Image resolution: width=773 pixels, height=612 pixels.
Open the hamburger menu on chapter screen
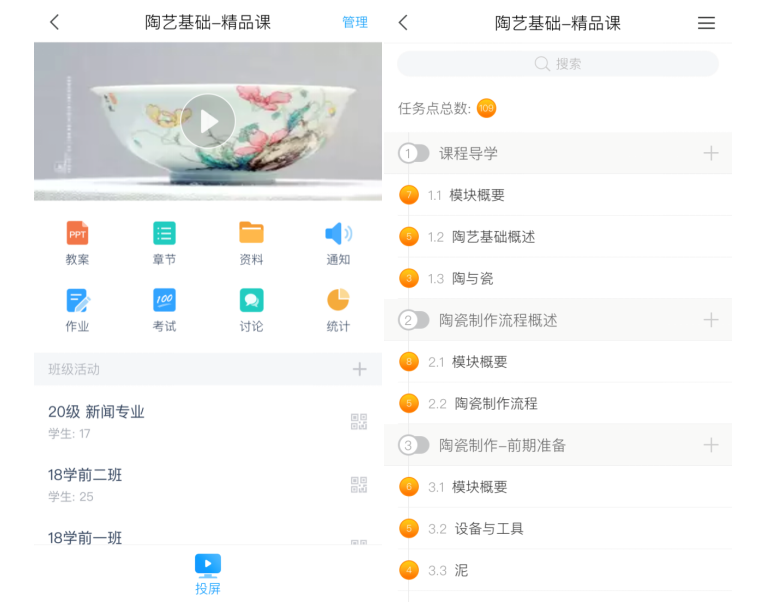pyautogui.click(x=706, y=23)
